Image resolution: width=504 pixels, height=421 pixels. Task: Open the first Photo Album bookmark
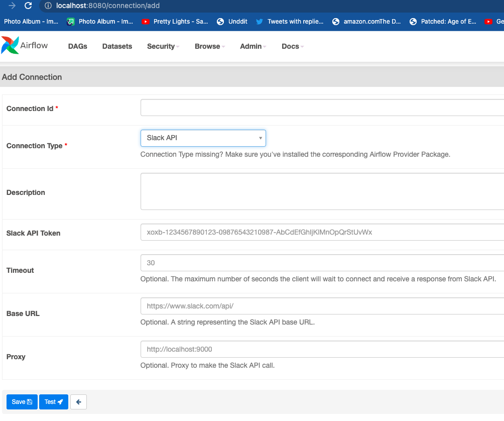pyautogui.click(x=31, y=22)
